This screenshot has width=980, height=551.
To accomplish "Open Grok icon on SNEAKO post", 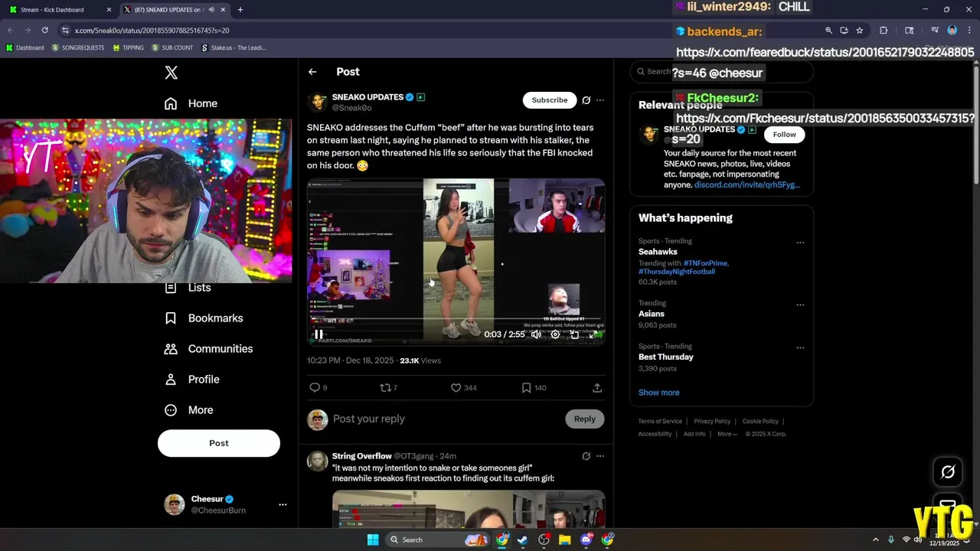I will pos(586,100).
